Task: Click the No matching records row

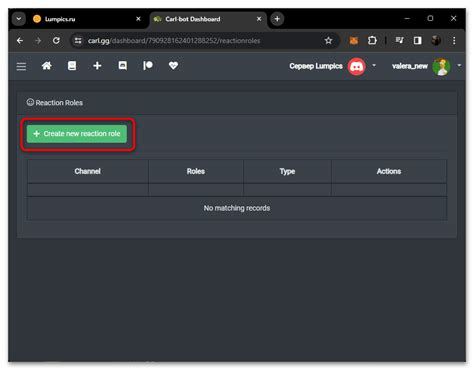Action: 237,208
